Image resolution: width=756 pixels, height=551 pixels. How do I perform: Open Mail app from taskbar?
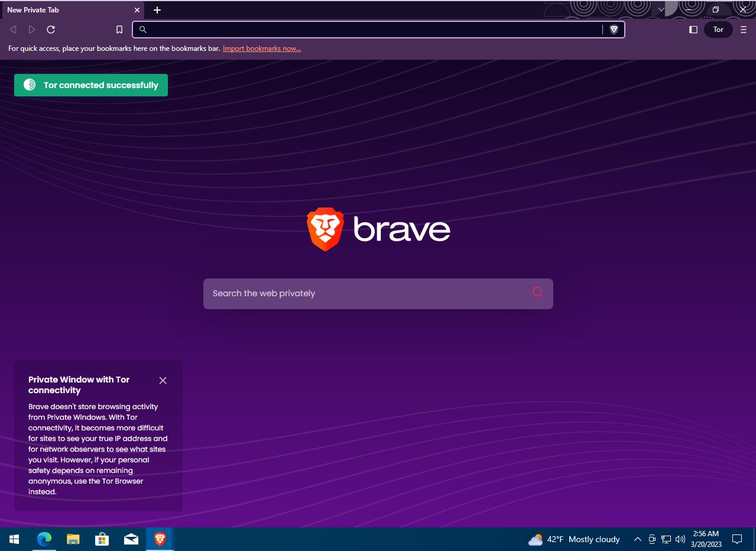pos(131,539)
